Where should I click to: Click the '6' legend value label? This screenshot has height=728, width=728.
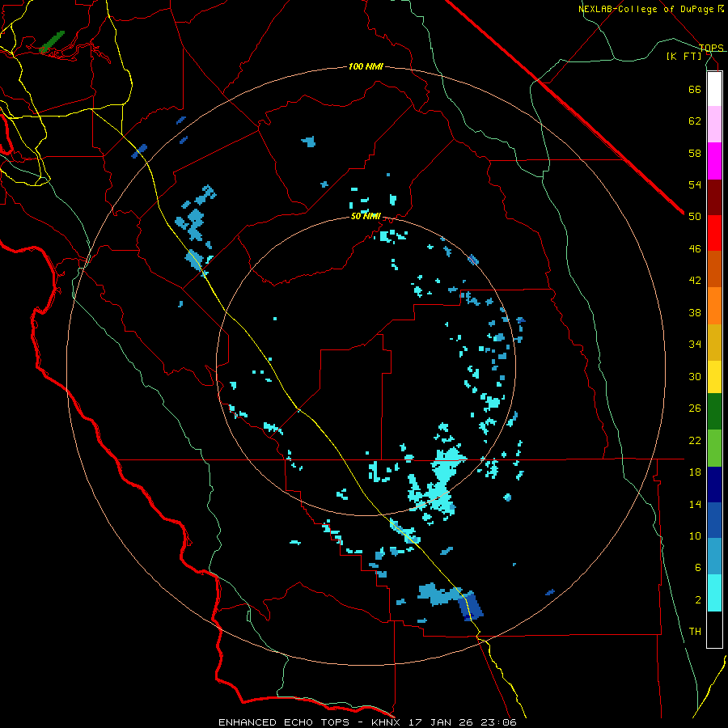[x=698, y=568]
